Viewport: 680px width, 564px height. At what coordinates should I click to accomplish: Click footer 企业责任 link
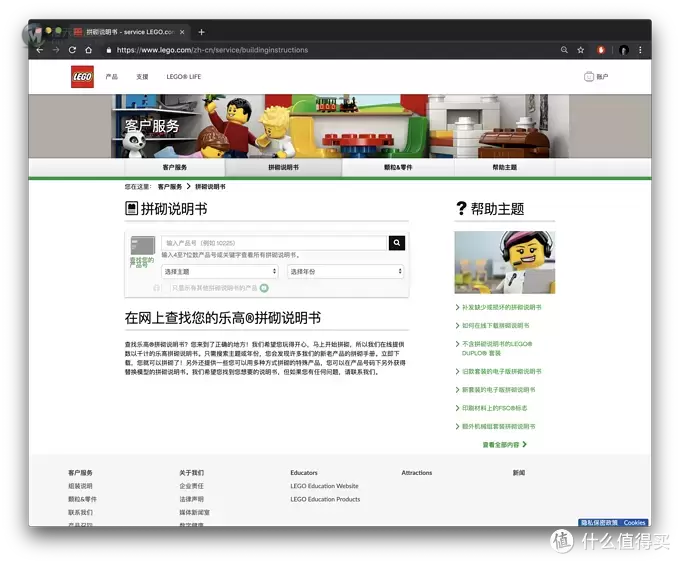coord(192,486)
